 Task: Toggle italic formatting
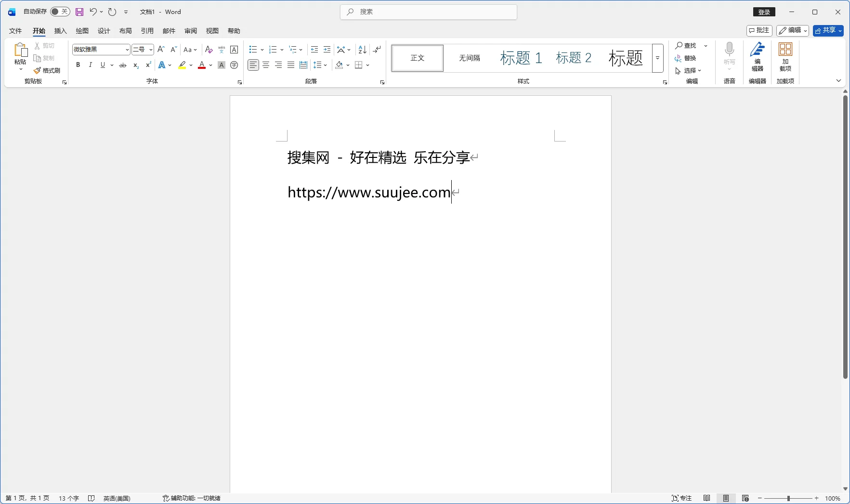coord(90,65)
